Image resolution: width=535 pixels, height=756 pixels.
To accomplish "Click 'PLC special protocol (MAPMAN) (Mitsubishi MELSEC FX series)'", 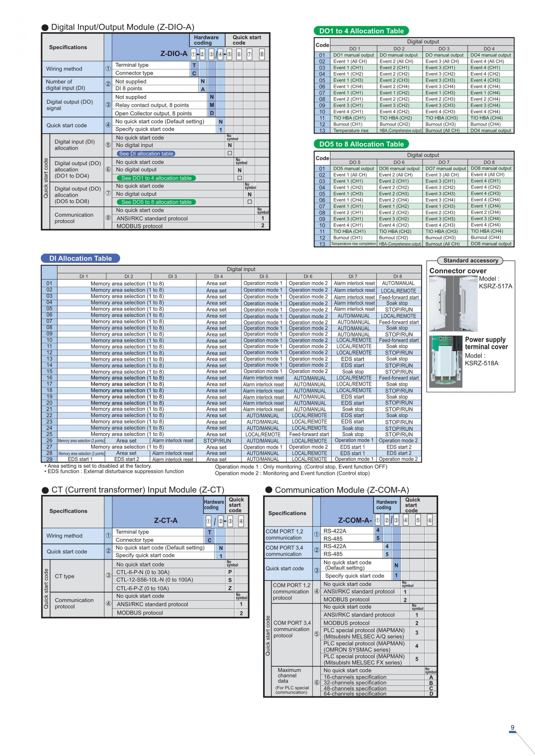I will 364,659.
